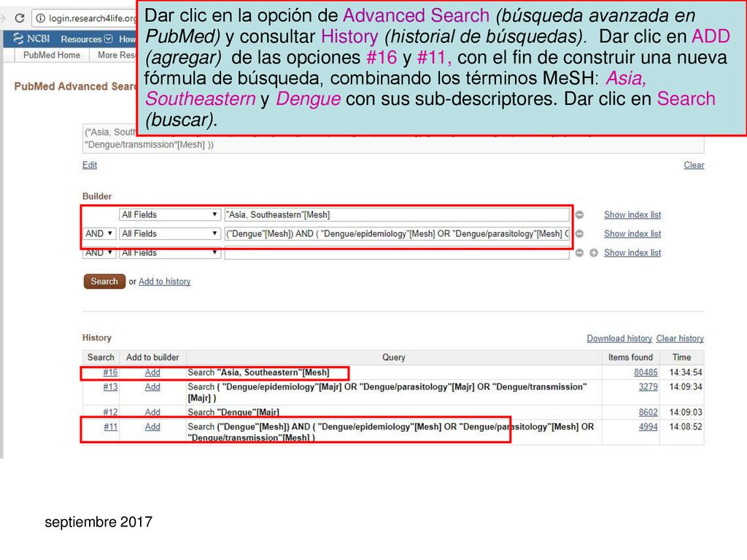This screenshot has height=560, width=747.
Task: Show index list for the empty row
Action: [x=632, y=253]
